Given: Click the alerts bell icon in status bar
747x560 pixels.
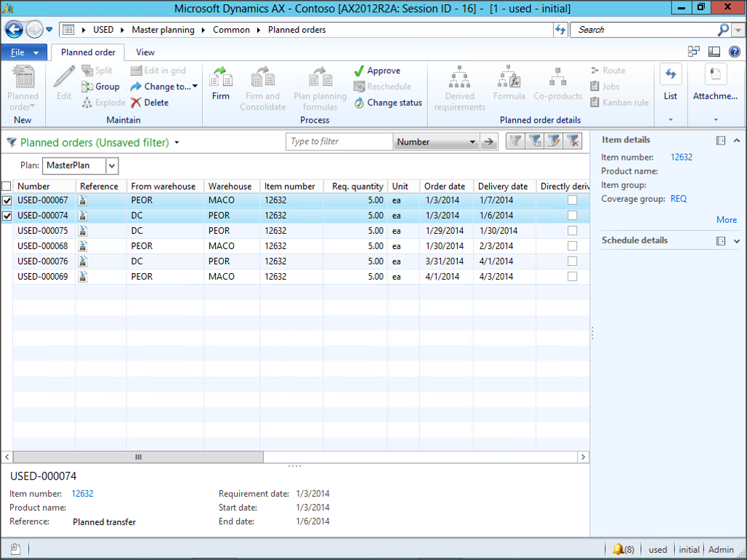Looking at the screenshot, I should click(x=618, y=549).
